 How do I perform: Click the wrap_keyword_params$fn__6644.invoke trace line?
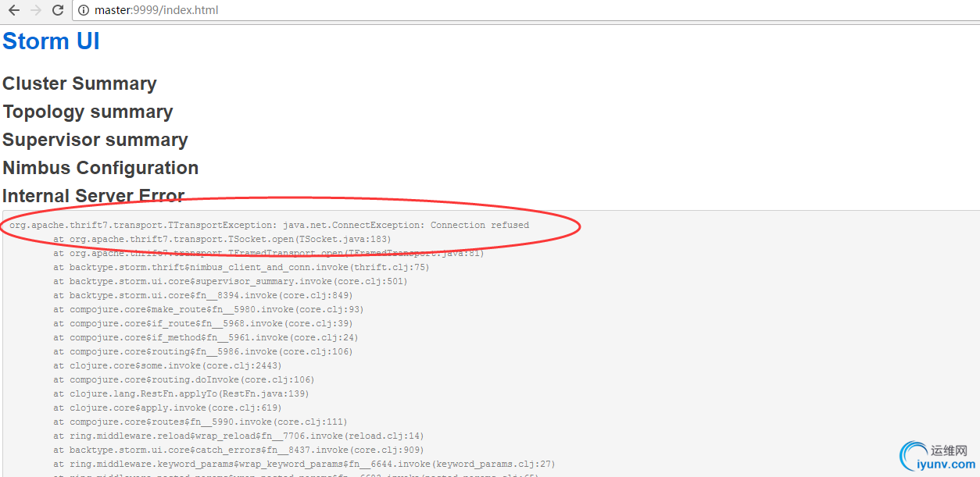(x=304, y=464)
